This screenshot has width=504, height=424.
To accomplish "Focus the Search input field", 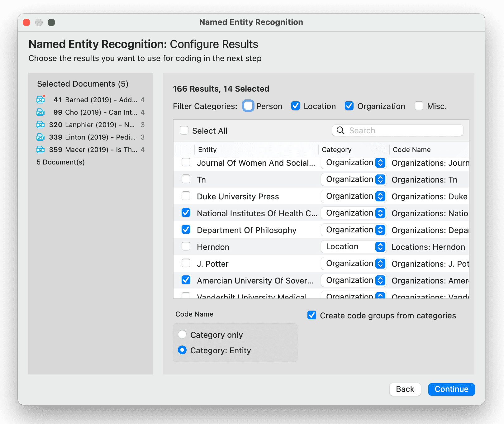I will coord(398,131).
